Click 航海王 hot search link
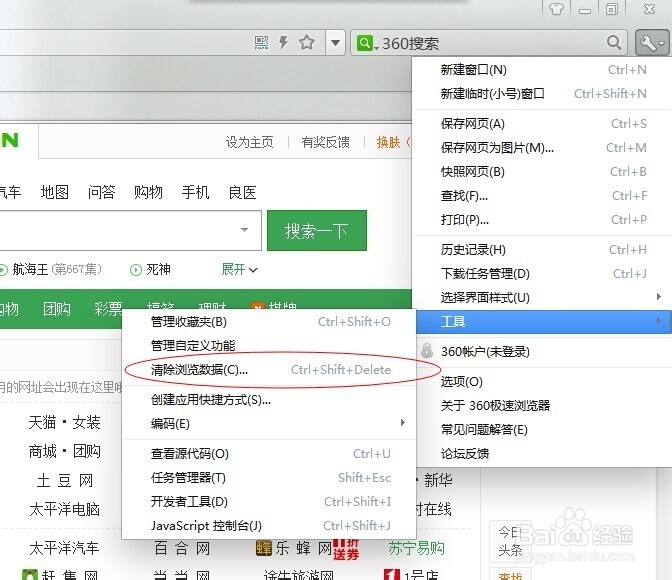The height and width of the screenshot is (580, 672). tap(30, 269)
